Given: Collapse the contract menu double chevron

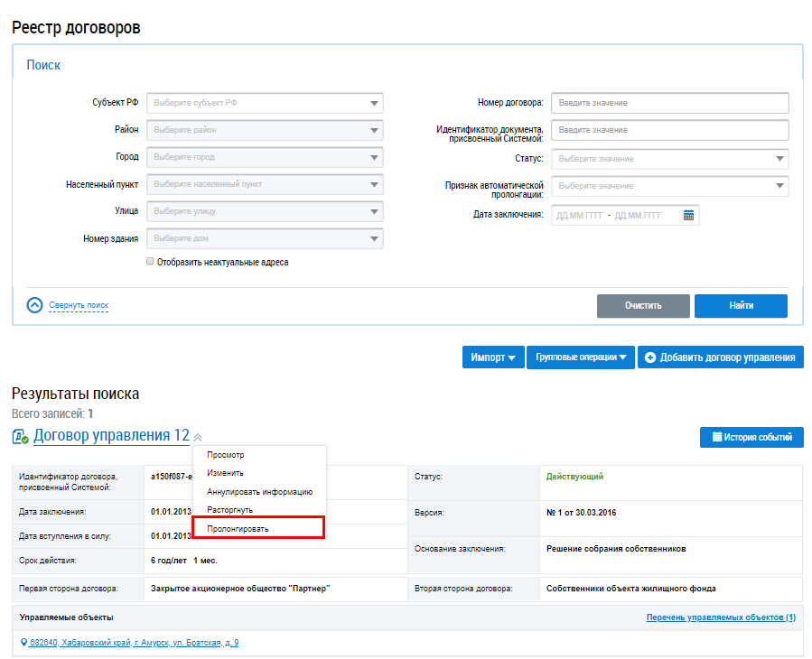Looking at the screenshot, I should (198, 438).
